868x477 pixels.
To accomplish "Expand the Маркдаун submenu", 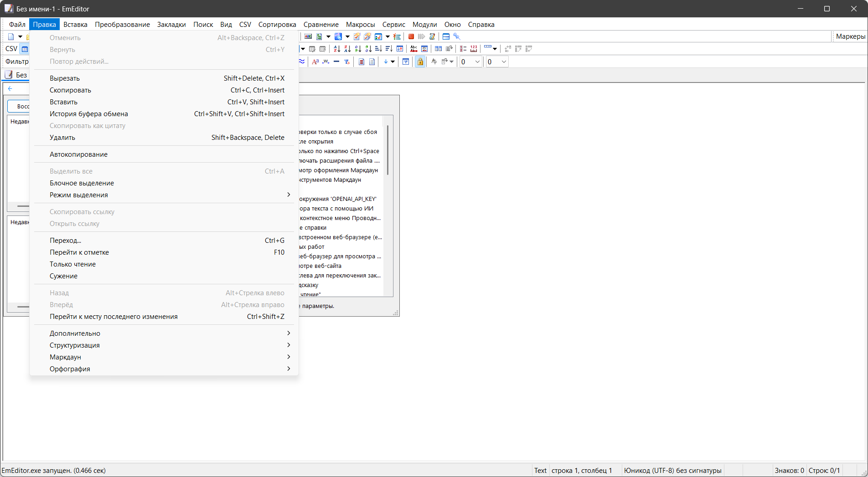I will (164, 357).
